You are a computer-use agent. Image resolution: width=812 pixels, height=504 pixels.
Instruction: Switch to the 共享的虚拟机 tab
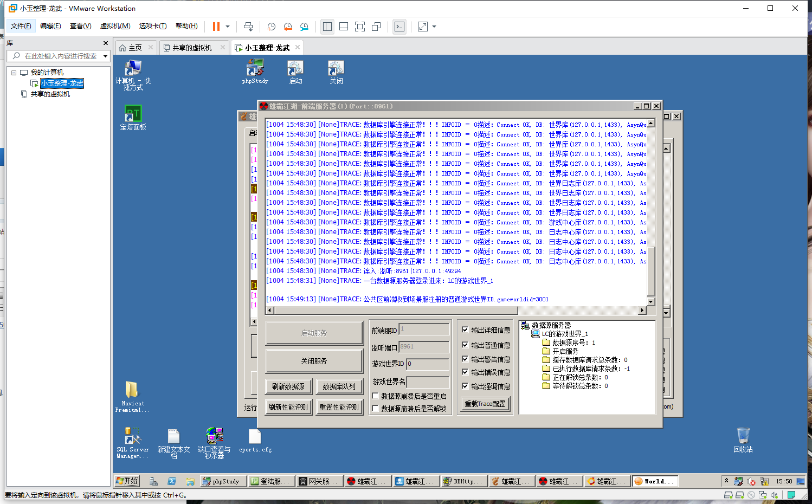[x=192, y=48]
